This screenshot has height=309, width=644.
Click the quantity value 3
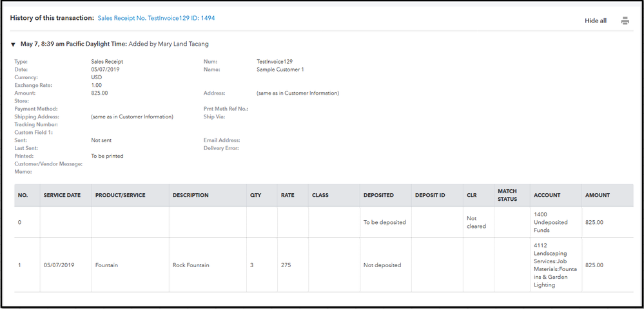(252, 265)
